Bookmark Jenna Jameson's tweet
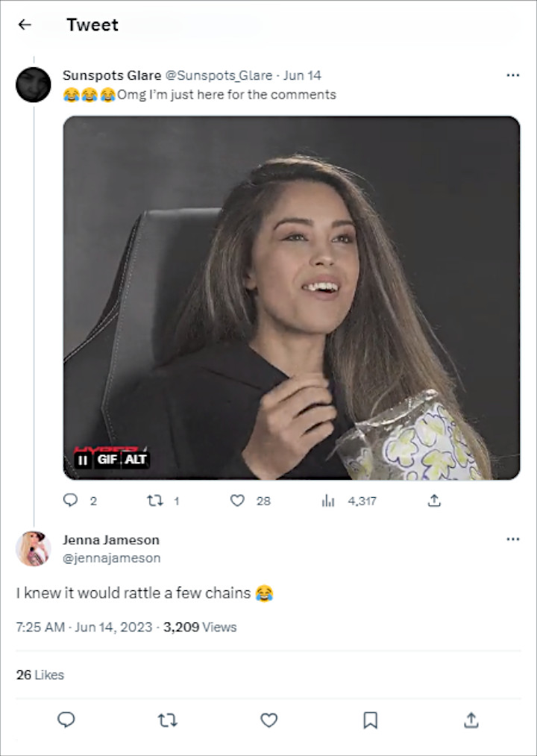Screen dimensions: 537x756 370,720
